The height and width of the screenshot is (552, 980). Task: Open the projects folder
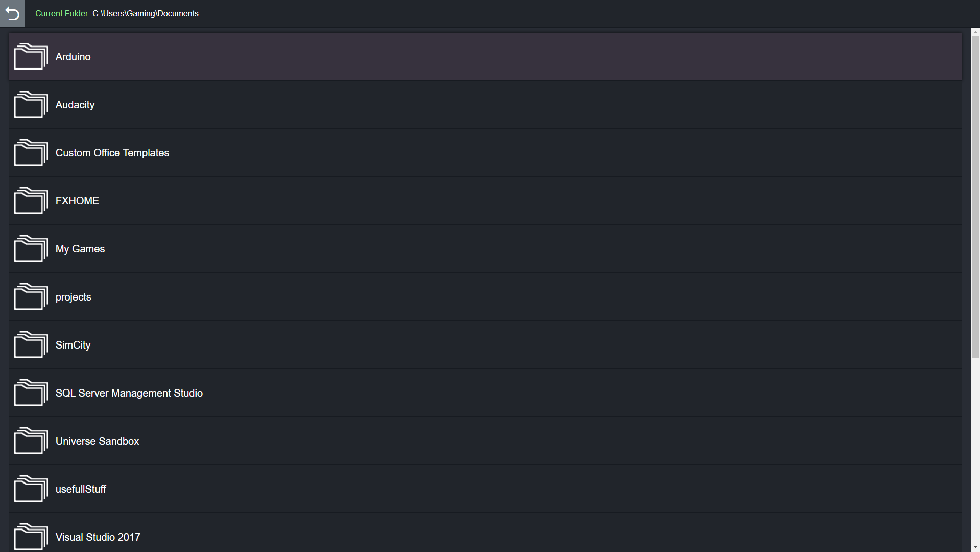click(73, 296)
